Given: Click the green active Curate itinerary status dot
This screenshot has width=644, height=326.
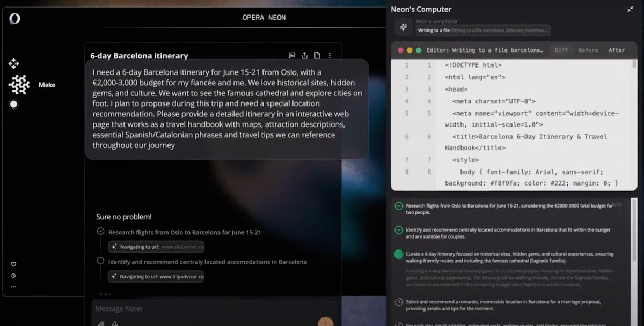Looking at the screenshot, I should coord(399,254).
